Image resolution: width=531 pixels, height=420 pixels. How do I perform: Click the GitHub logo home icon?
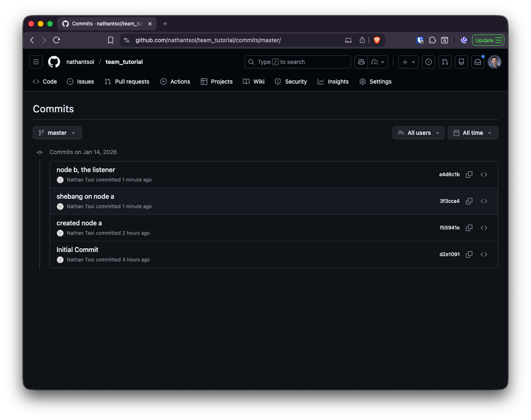[x=54, y=62]
